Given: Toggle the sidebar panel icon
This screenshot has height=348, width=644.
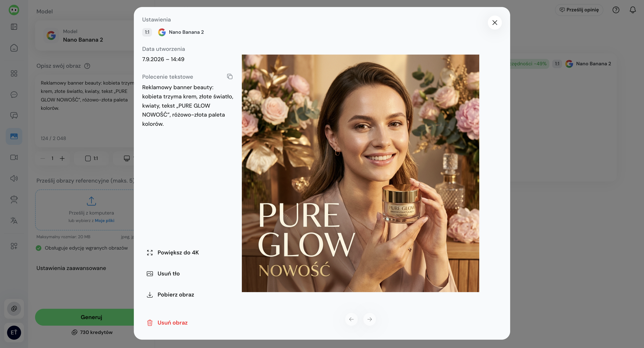Looking at the screenshot, I should point(14,27).
